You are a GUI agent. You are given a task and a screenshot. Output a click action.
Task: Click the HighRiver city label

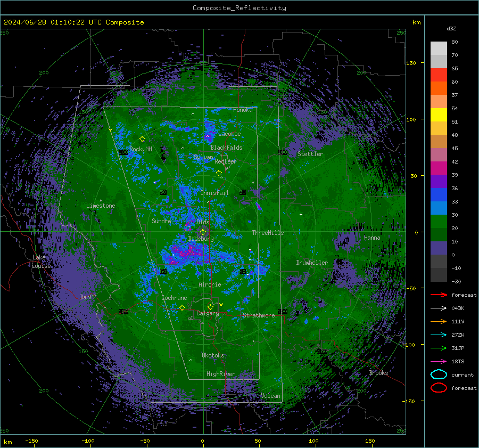point(221,374)
